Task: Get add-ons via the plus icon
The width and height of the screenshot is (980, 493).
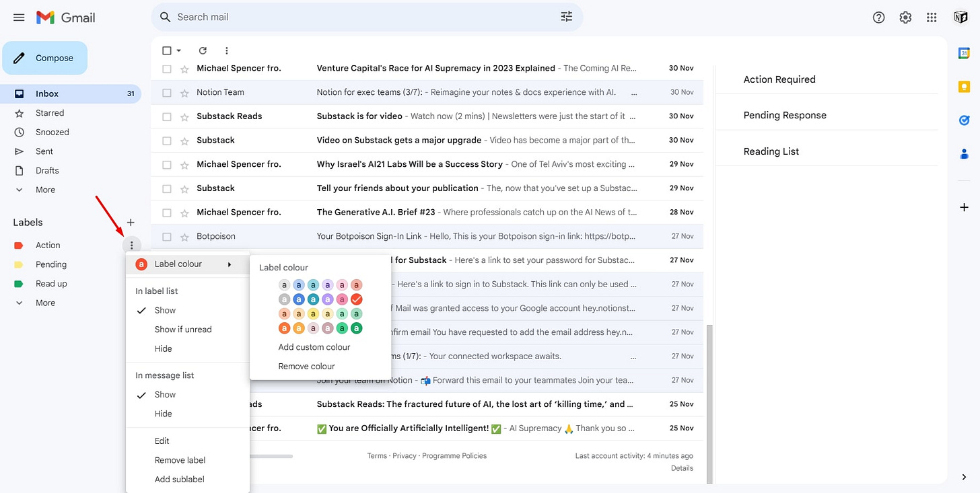Action: click(964, 208)
